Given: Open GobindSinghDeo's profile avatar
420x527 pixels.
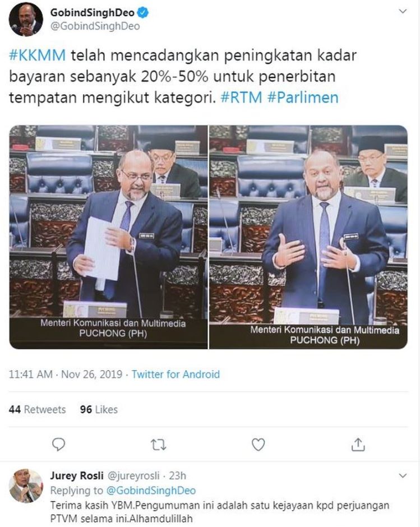Looking at the screenshot, I should click(26, 20).
